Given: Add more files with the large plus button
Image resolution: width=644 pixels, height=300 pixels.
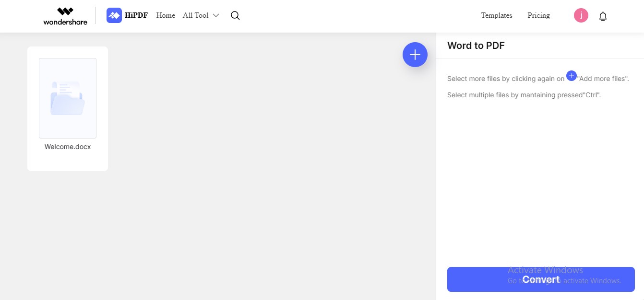Looking at the screenshot, I should [415, 55].
